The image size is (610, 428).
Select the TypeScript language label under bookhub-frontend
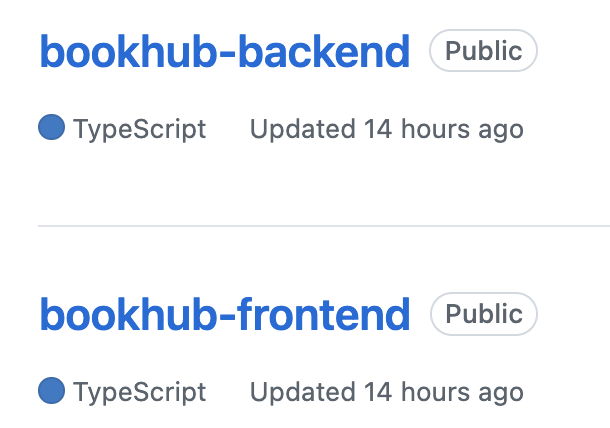coord(139,393)
